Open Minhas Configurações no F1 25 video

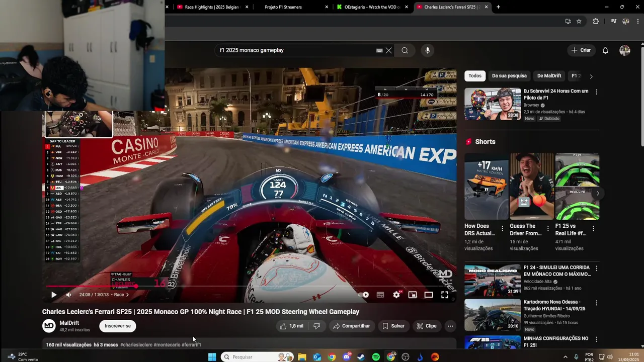556,342
